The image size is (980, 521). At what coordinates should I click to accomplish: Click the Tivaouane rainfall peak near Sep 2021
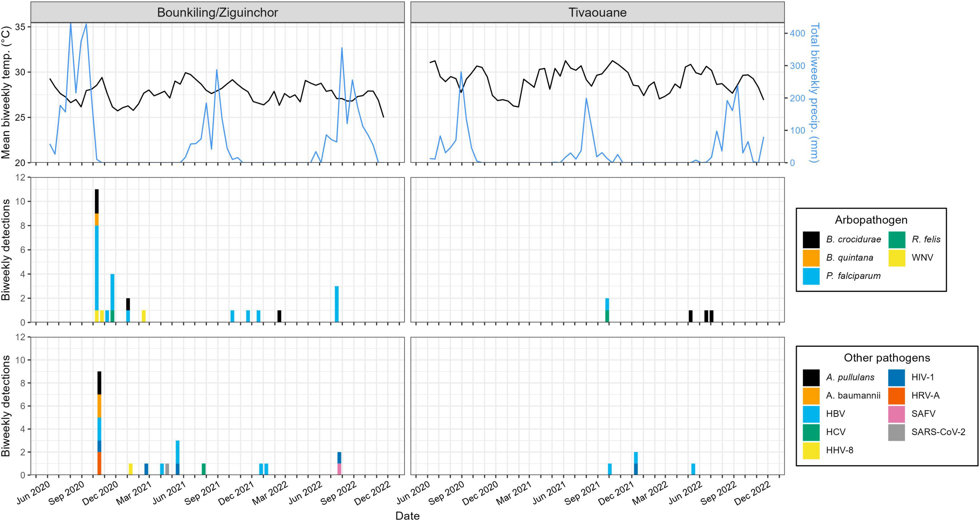click(586, 98)
